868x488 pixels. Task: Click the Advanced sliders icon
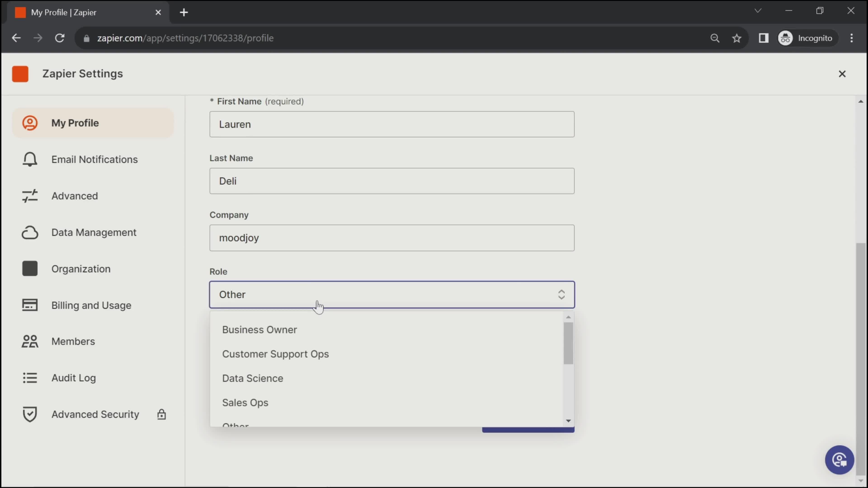coord(30,196)
